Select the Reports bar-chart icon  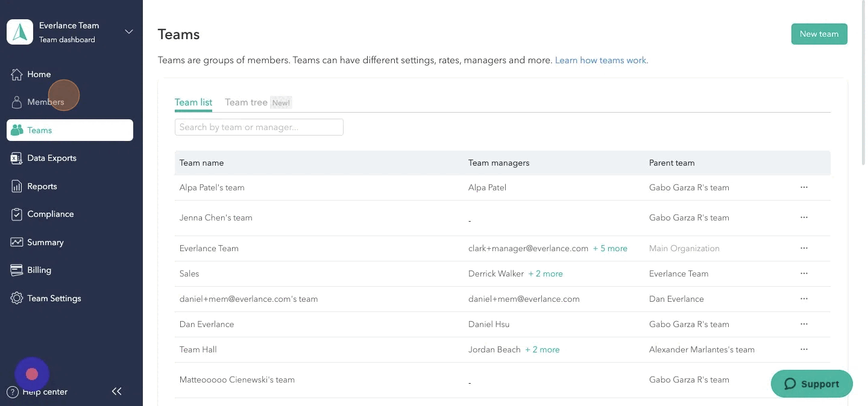tap(17, 186)
